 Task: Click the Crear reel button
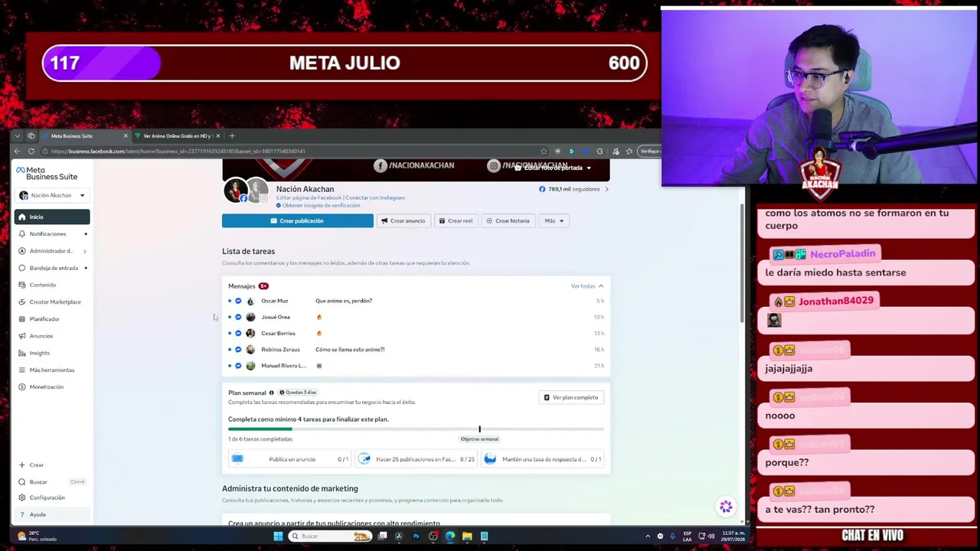point(456,220)
